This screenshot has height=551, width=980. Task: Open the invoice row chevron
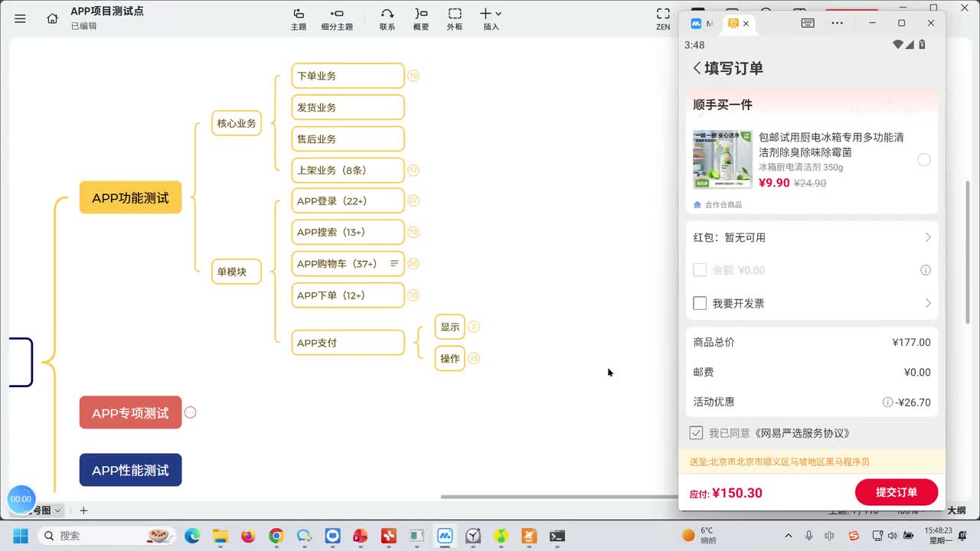coord(927,303)
